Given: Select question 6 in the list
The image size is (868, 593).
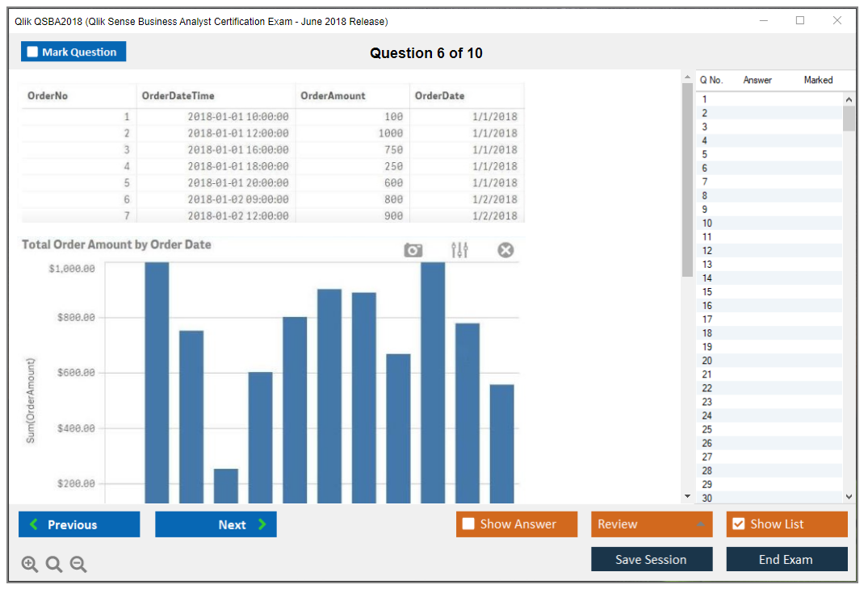Looking at the screenshot, I should pos(705,168).
